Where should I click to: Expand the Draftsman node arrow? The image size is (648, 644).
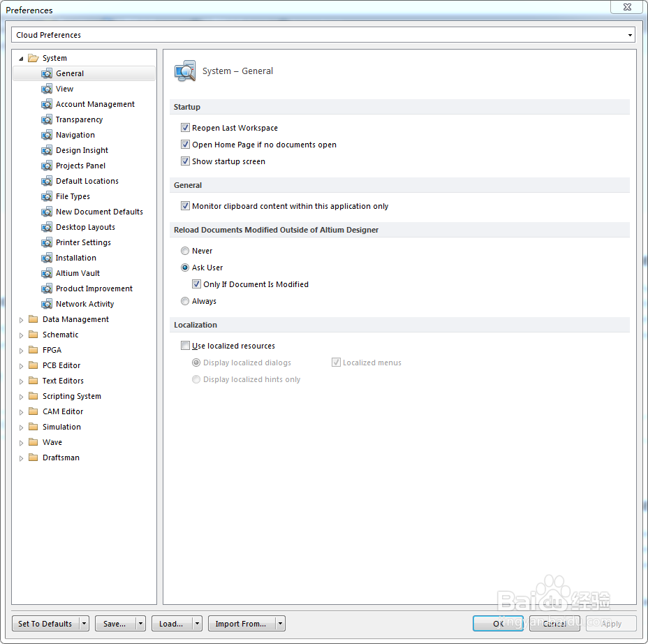click(x=21, y=458)
